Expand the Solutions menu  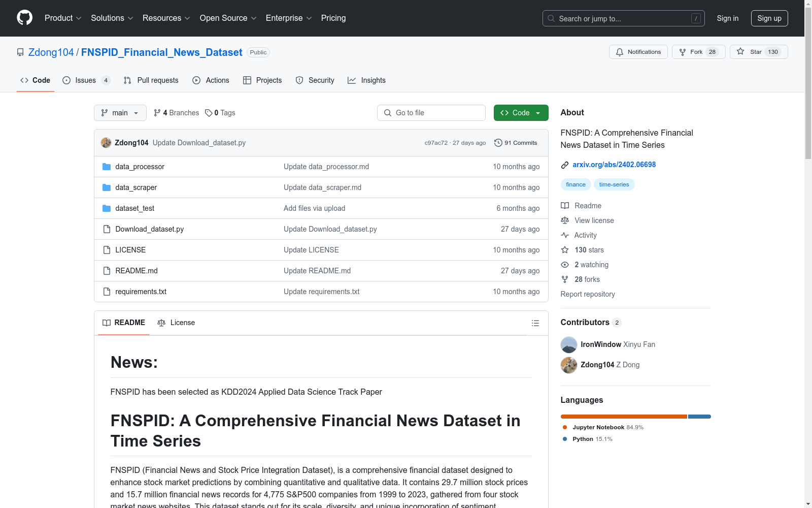[x=112, y=18]
